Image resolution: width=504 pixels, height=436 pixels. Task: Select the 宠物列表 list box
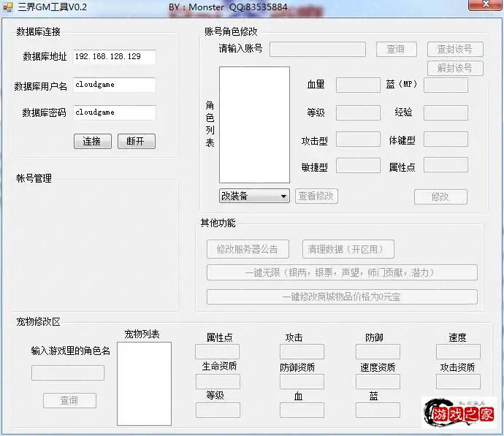144,383
